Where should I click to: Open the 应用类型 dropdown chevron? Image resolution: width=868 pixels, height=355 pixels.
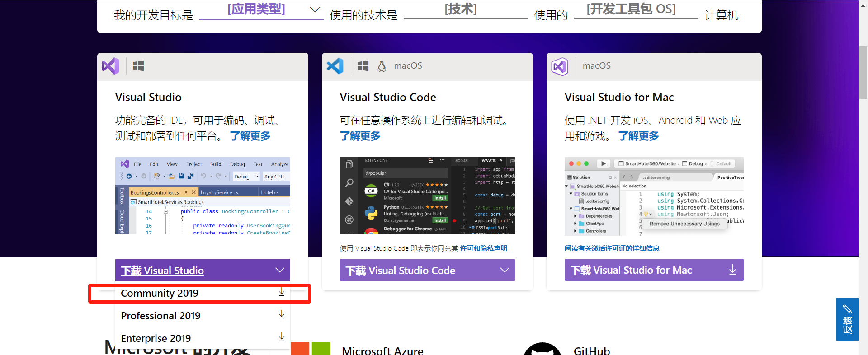(x=315, y=10)
